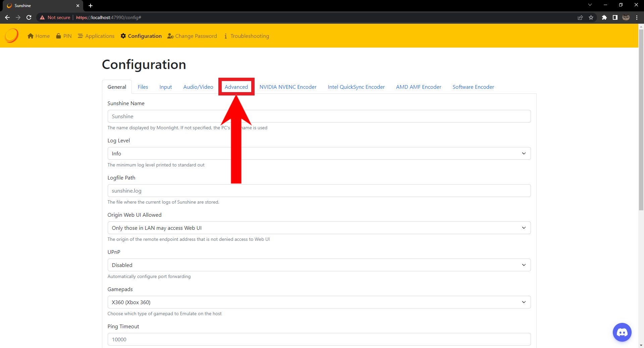Close the Sunshine browser tab

[78, 6]
